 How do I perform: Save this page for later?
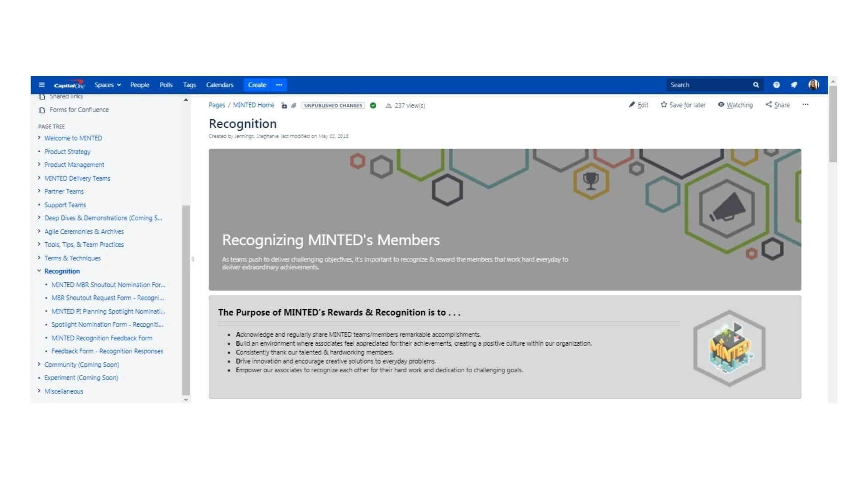click(x=683, y=105)
